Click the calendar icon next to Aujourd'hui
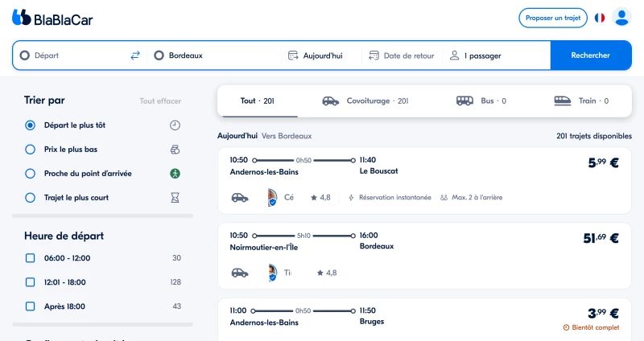 pyautogui.click(x=293, y=55)
